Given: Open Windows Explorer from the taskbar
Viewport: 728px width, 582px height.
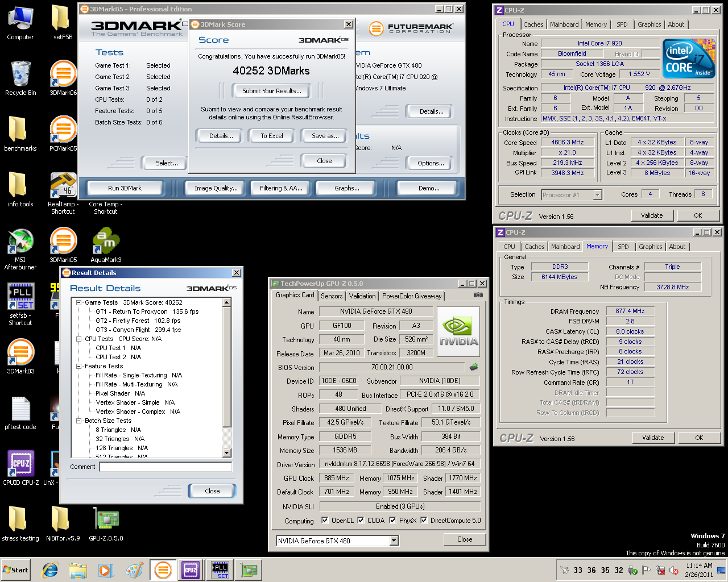Looking at the screenshot, I should (78, 569).
